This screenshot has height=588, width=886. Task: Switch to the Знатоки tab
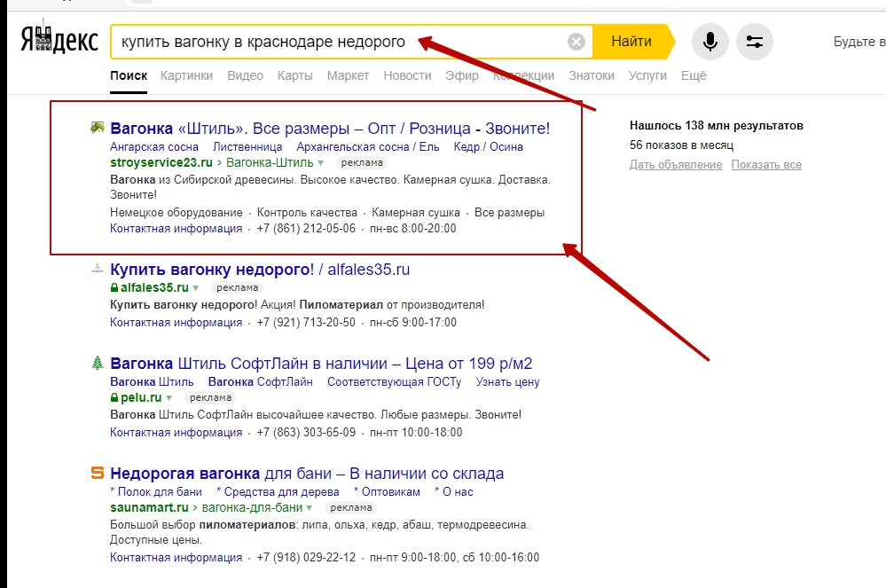(592, 75)
